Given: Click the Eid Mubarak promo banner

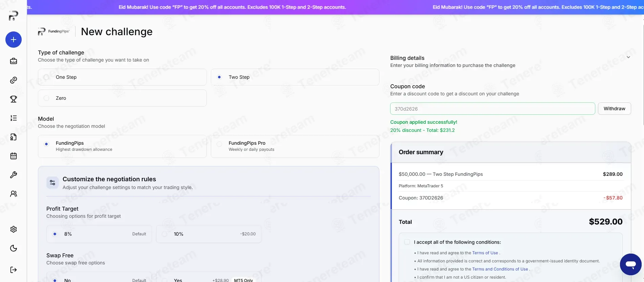Looking at the screenshot, I should point(335,7).
